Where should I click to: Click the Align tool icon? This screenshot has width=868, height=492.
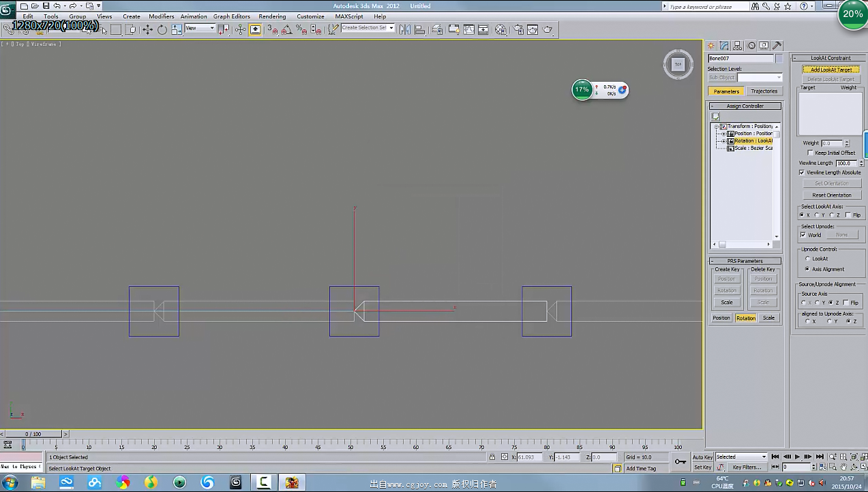(x=419, y=30)
